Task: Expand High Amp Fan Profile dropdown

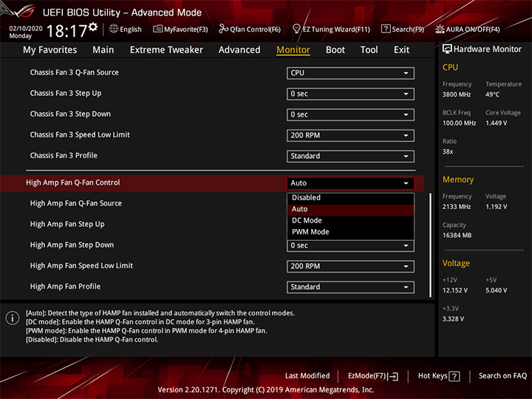Action: [x=350, y=287]
